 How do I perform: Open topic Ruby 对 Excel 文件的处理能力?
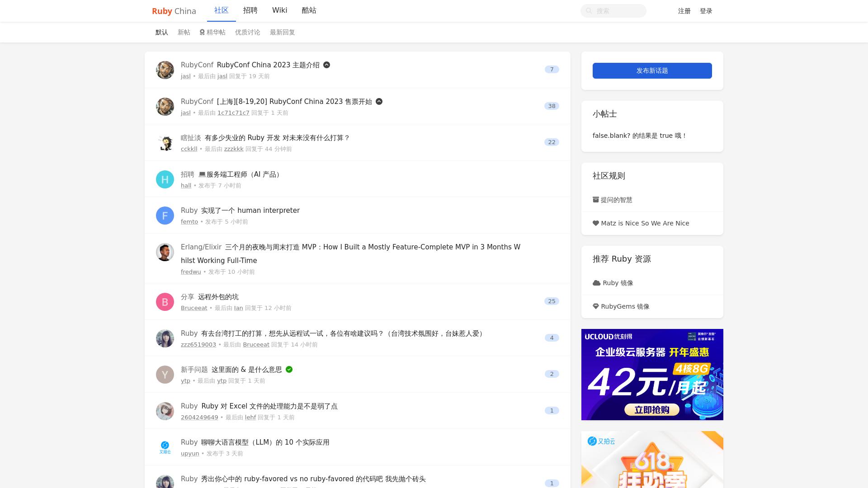[x=269, y=406]
